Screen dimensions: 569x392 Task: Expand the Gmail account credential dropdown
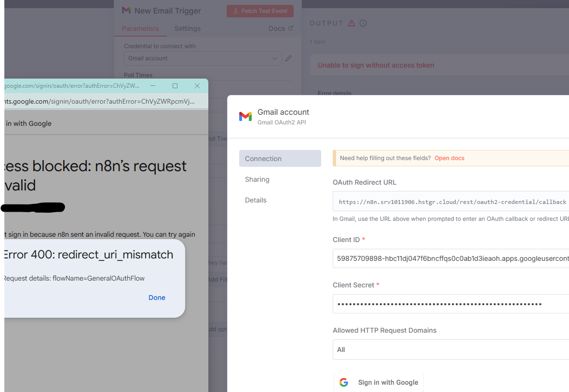pyautogui.click(x=203, y=58)
